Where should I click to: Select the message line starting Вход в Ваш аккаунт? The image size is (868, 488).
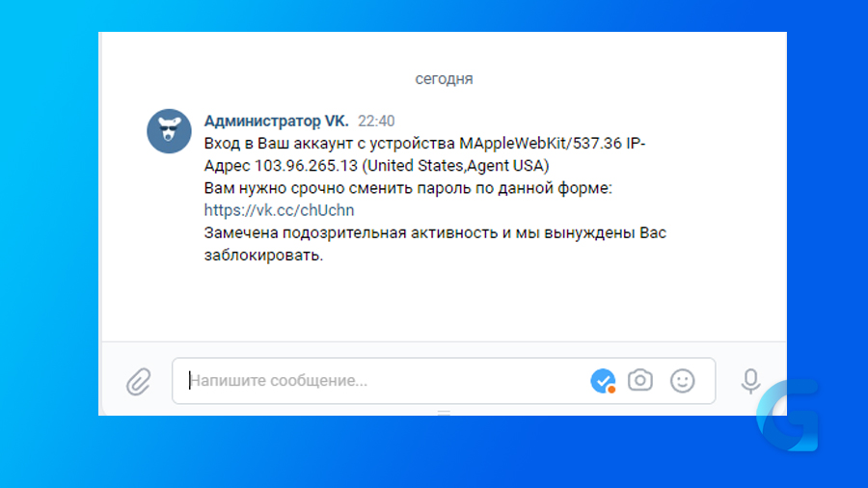pos(424,144)
